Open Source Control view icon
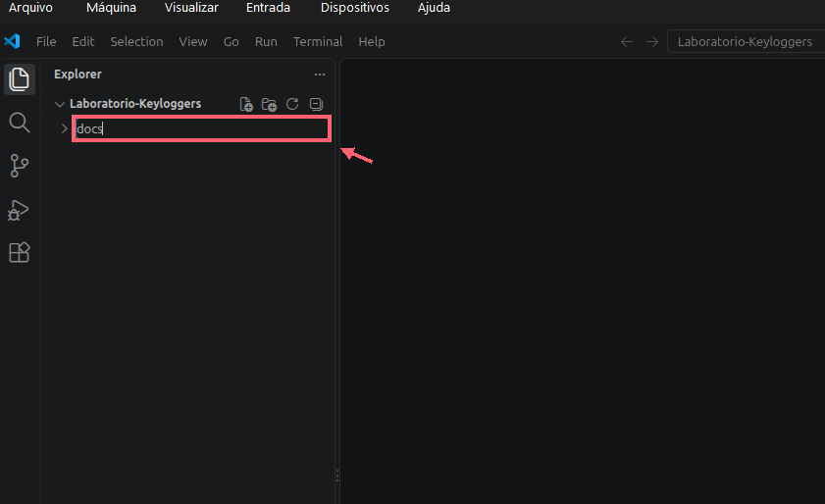 (20, 166)
